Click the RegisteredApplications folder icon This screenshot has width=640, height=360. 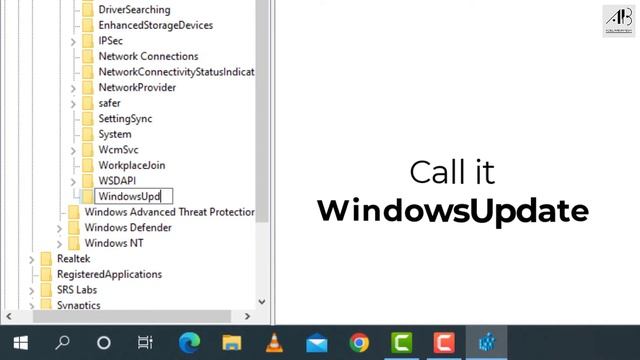(46, 274)
